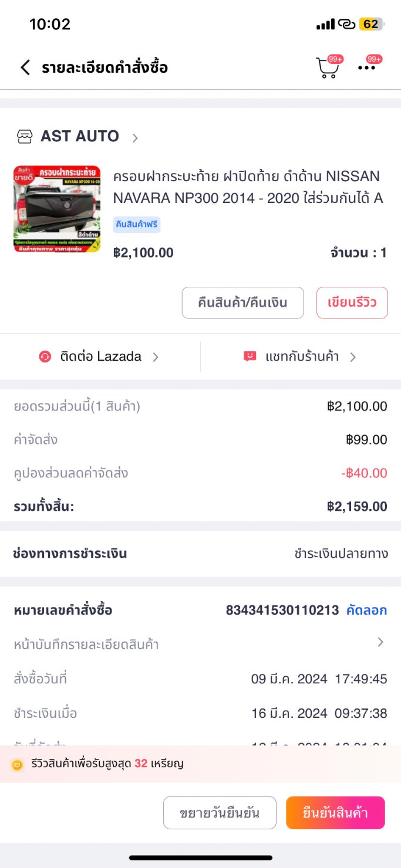Viewport: 401px width, 868px height.
Task: Tap the back arrow icon
Action: 25,67
